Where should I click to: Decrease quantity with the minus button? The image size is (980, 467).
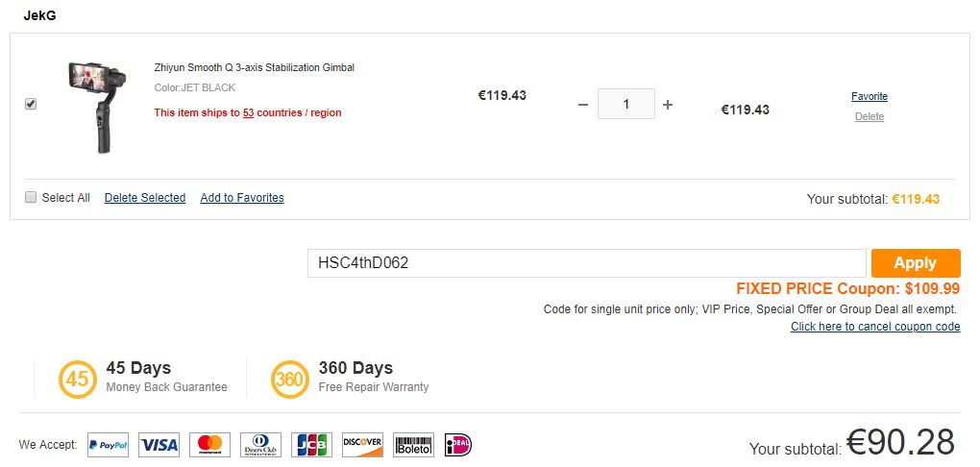pyautogui.click(x=583, y=105)
